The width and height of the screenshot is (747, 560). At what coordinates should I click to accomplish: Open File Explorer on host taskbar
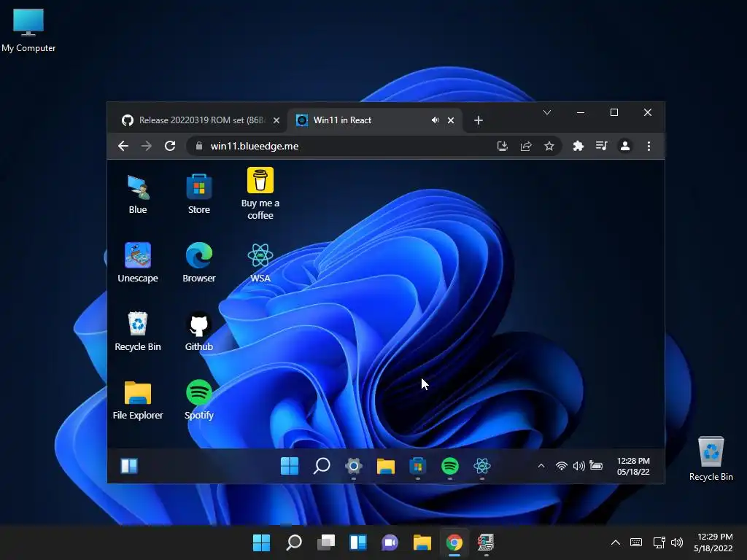(422, 542)
